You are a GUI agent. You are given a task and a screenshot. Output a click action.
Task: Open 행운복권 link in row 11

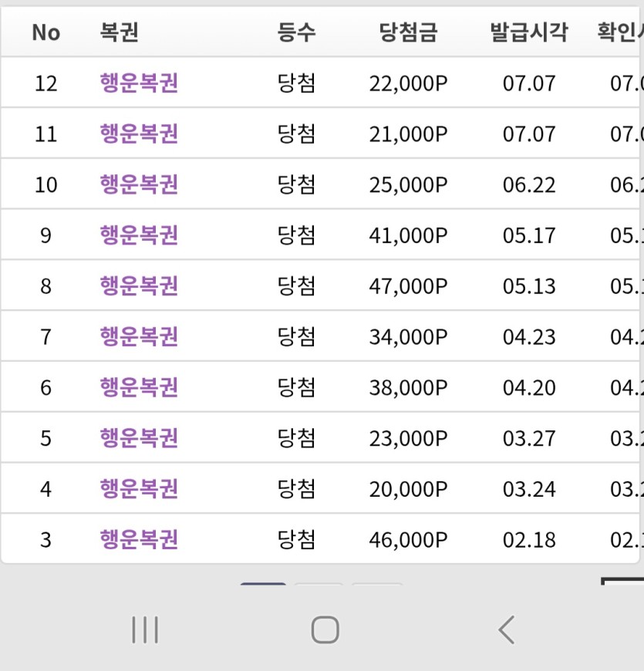pyautogui.click(x=139, y=134)
